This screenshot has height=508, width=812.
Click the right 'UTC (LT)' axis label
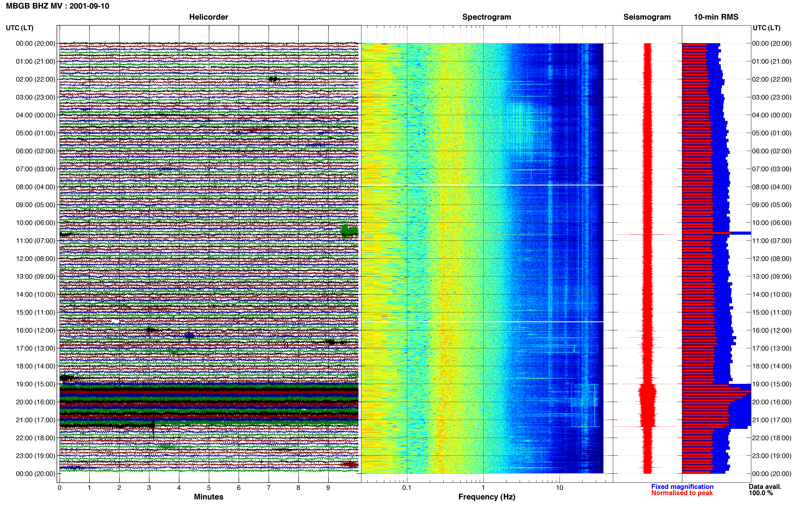coord(766,28)
